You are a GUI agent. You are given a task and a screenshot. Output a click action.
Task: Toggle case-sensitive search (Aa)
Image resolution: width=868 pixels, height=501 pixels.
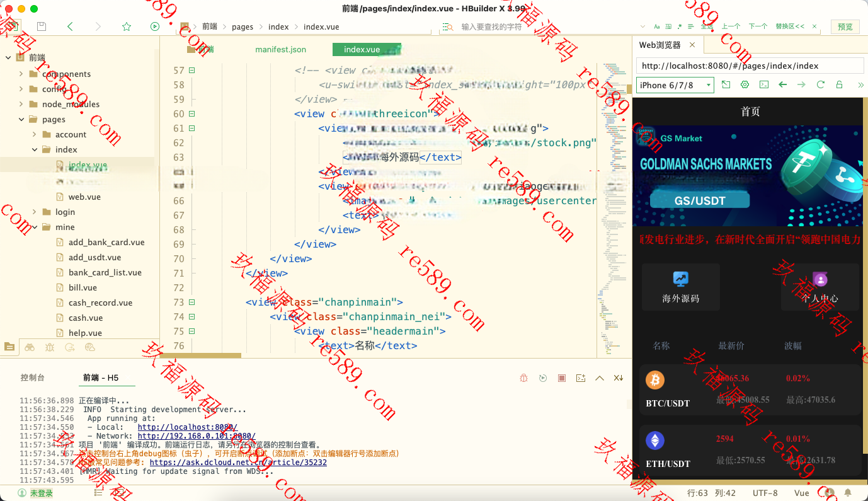657,26
